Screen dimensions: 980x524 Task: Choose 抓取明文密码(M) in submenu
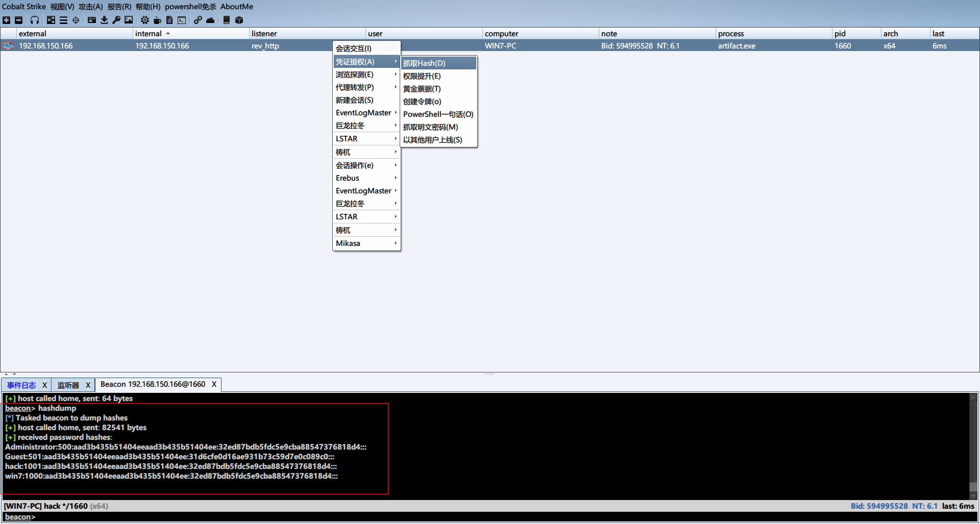tap(438, 127)
